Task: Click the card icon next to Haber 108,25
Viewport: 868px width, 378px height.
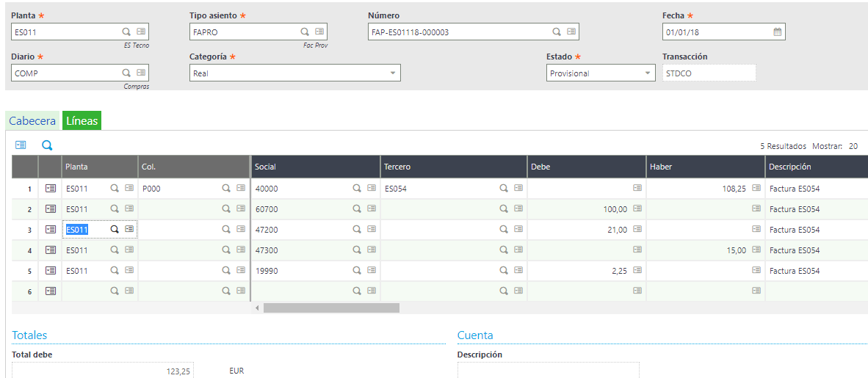Action: tap(756, 188)
